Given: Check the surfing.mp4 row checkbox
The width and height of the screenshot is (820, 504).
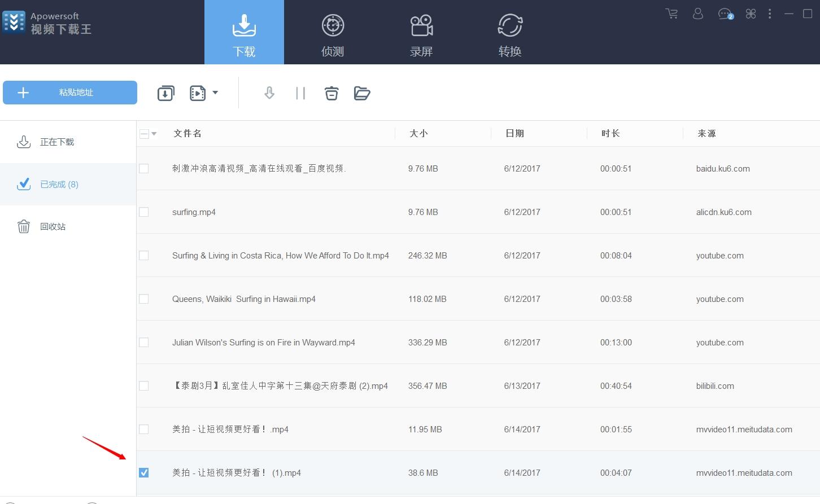Looking at the screenshot, I should 144,212.
